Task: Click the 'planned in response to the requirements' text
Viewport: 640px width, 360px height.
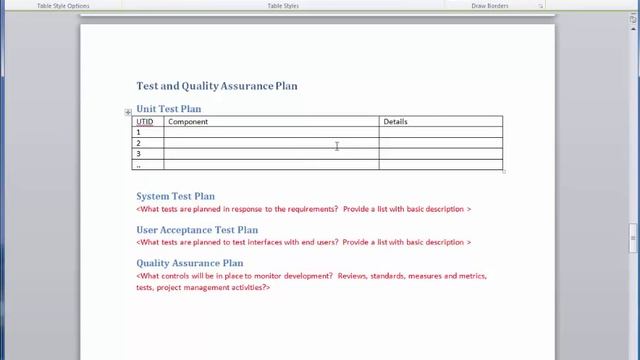Action: (265, 209)
